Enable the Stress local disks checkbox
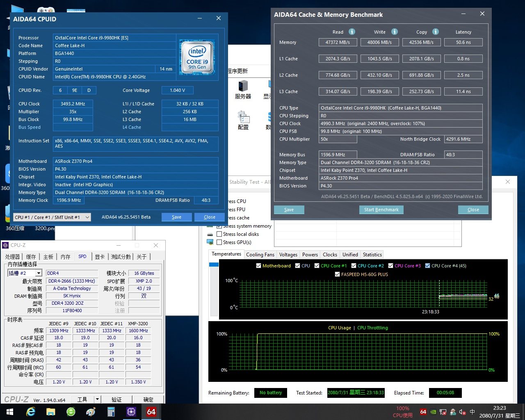The image size is (525, 420). tap(219, 234)
